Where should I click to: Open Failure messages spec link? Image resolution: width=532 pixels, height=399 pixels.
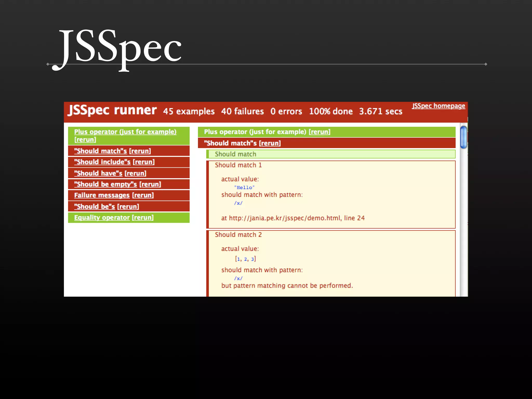pyautogui.click(x=102, y=195)
